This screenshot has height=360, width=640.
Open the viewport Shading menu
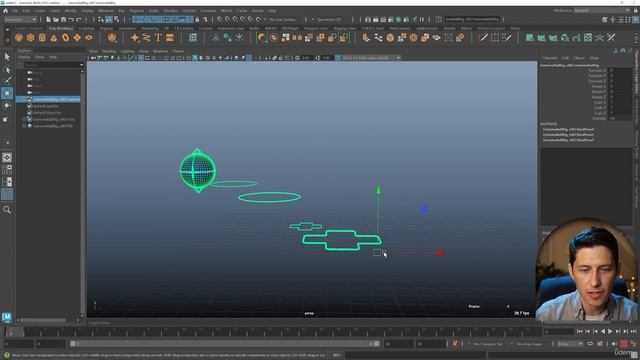coord(109,51)
